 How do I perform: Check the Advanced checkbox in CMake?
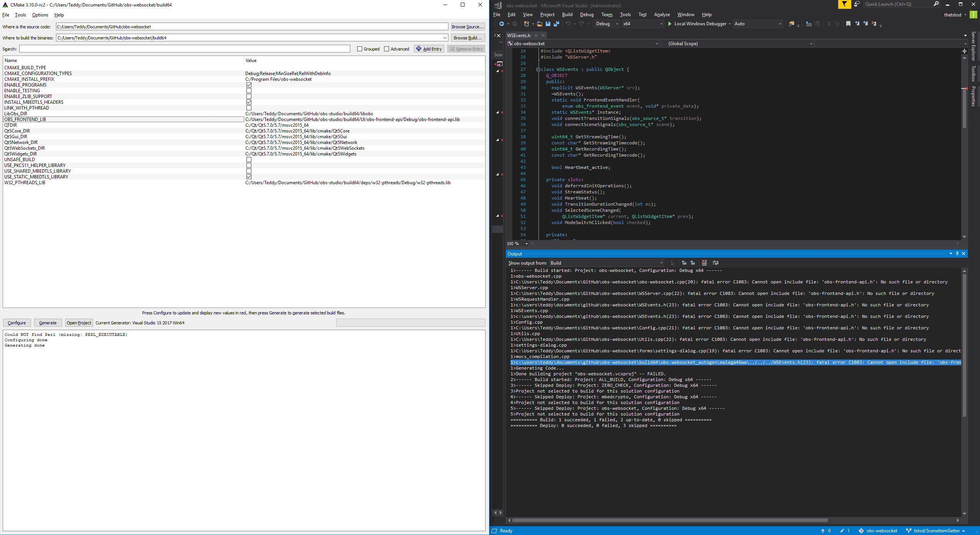[387, 49]
